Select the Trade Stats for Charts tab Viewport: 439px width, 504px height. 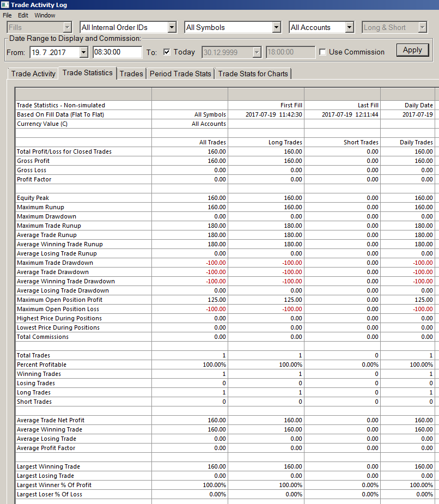coord(253,74)
